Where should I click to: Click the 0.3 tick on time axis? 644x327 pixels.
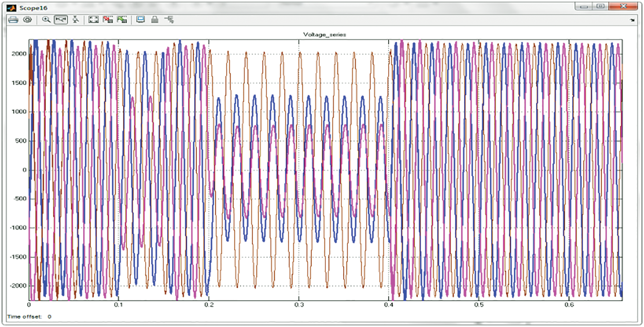(x=298, y=305)
